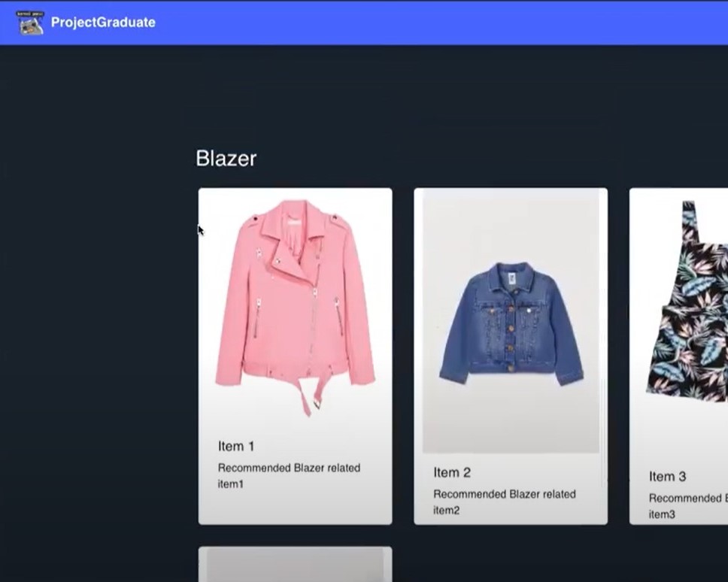Click the Blazer section heading
728x582 pixels.
[226, 158]
